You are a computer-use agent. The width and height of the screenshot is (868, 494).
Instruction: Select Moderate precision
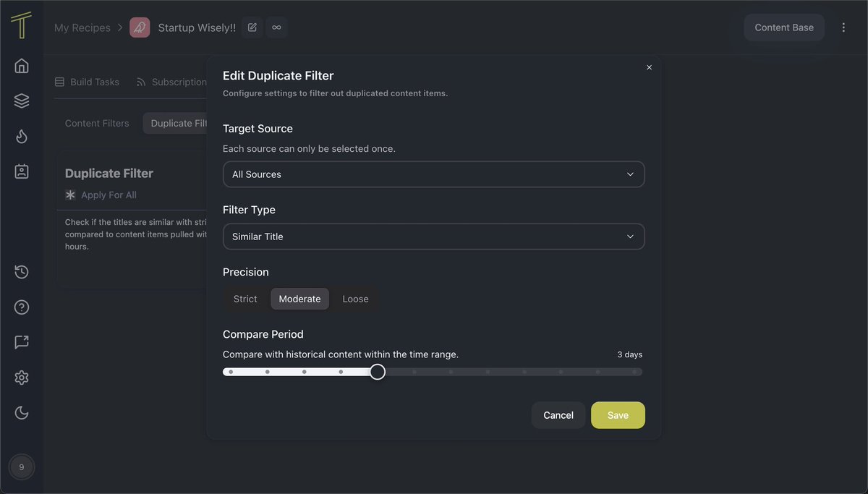pos(299,299)
